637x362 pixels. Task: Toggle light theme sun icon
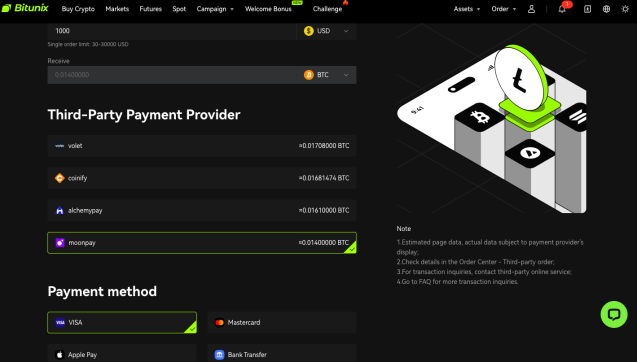click(x=625, y=9)
